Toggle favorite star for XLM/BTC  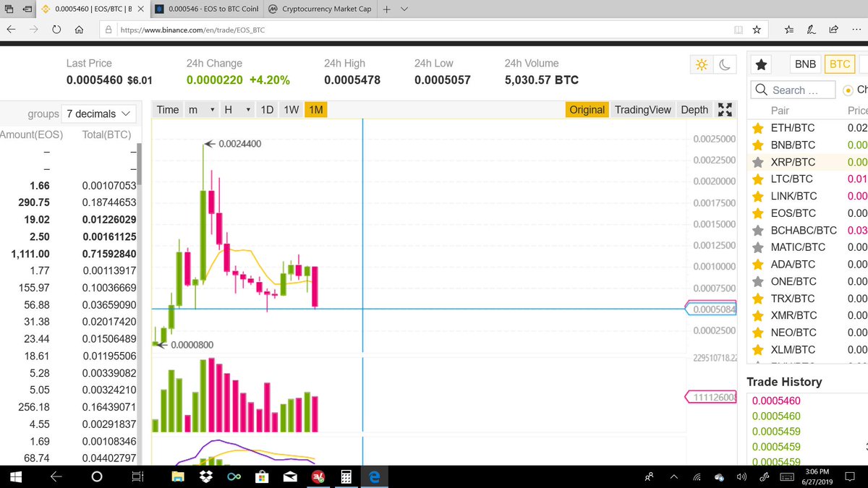757,350
